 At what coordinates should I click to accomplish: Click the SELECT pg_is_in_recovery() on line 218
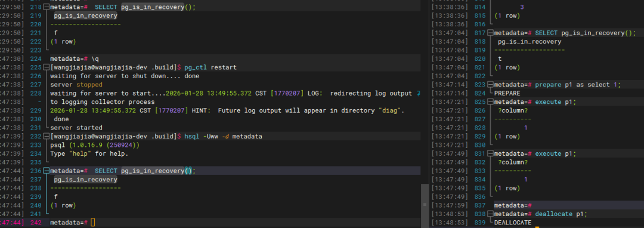point(145,7)
